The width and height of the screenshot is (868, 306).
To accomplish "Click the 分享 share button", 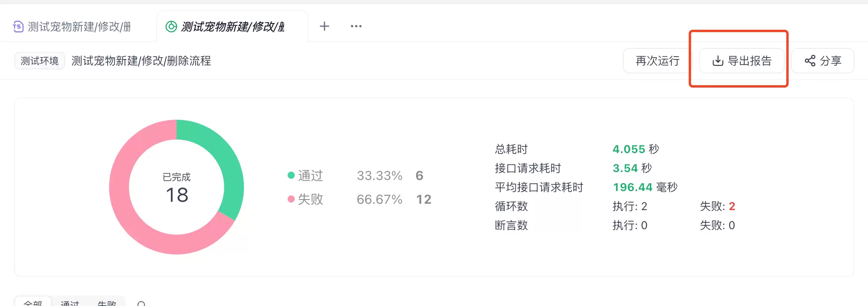I will (x=823, y=61).
